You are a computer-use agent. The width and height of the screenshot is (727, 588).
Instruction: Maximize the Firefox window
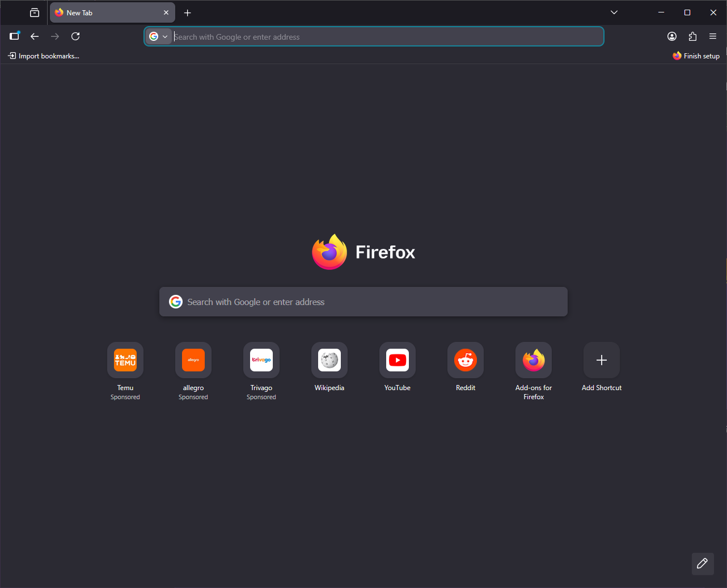(x=687, y=12)
